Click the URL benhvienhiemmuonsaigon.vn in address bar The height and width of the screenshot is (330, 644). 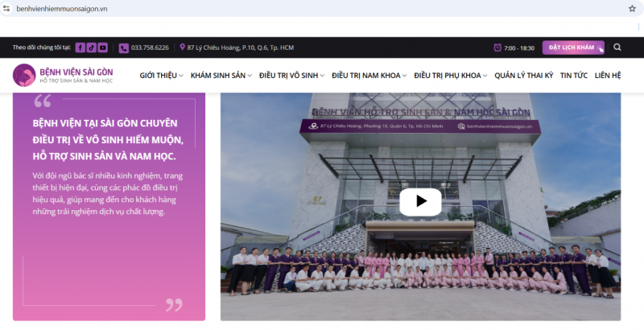click(x=62, y=9)
